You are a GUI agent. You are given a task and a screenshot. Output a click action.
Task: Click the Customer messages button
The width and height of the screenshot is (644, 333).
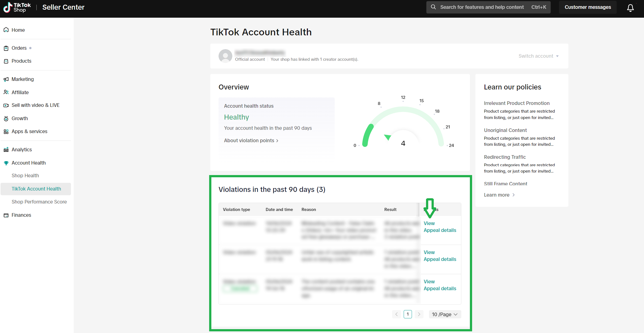(588, 7)
